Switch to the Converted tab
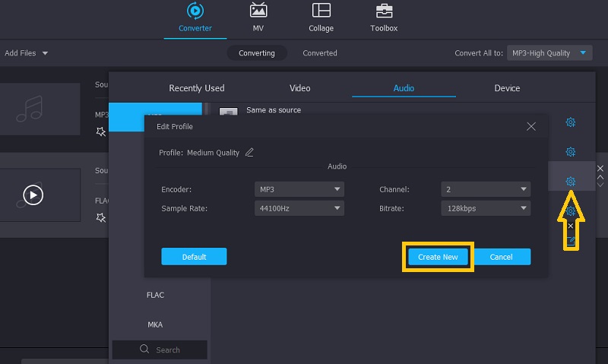608x364 pixels. pos(320,53)
